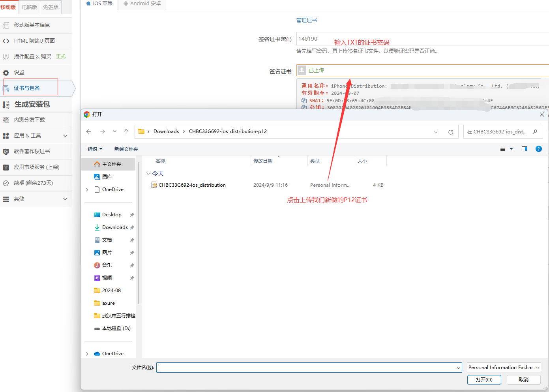Image resolution: width=549 pixels, height=392 pixels.
Task: Click 取消 to cancel dialog
Action: click(x=524, y=380)
